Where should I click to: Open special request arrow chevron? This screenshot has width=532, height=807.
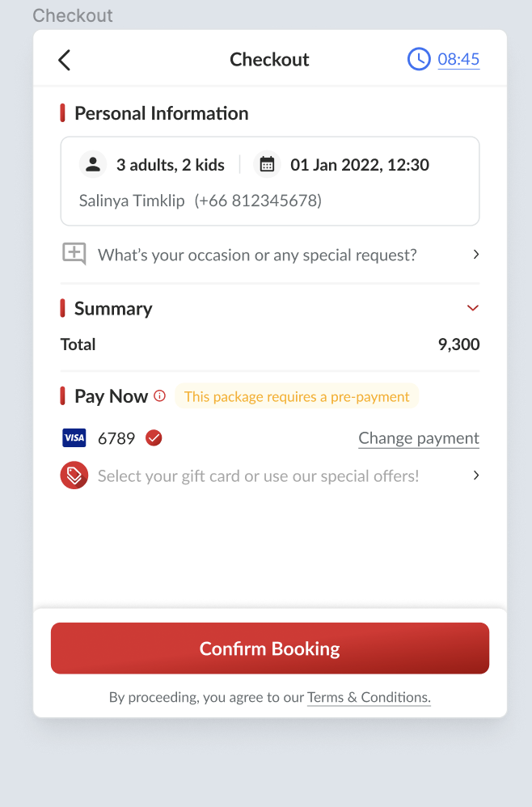pos(476,255)
